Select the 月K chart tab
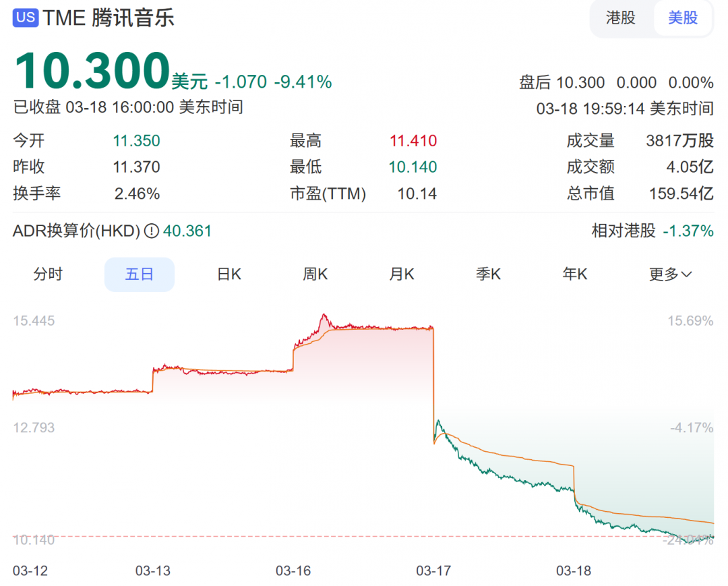 pyautogui.click(x=402, y=274)
